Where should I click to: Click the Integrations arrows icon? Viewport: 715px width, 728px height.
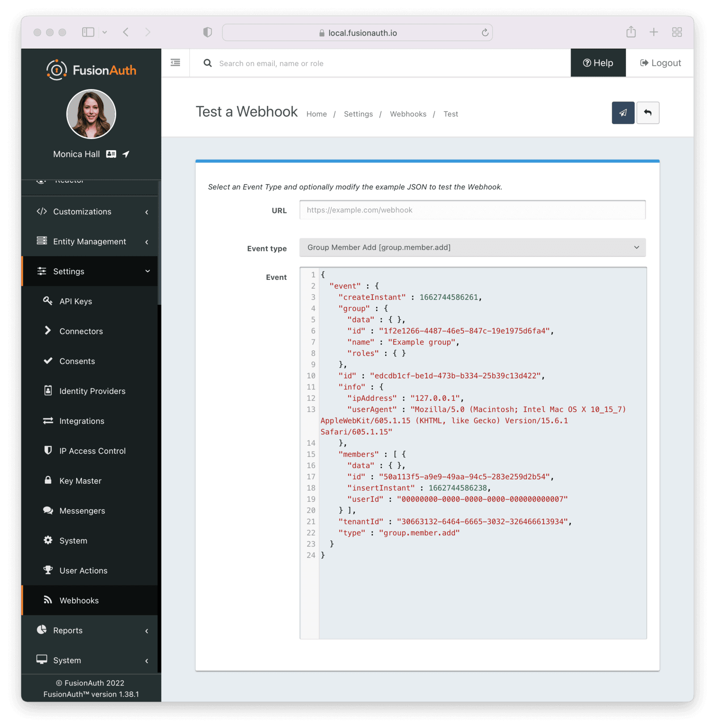(x=48, y=421)
